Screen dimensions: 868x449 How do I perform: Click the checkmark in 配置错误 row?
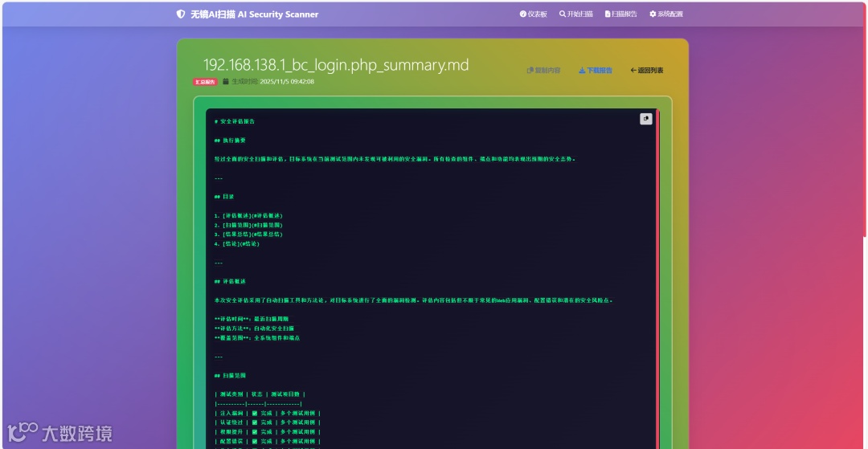254,441
